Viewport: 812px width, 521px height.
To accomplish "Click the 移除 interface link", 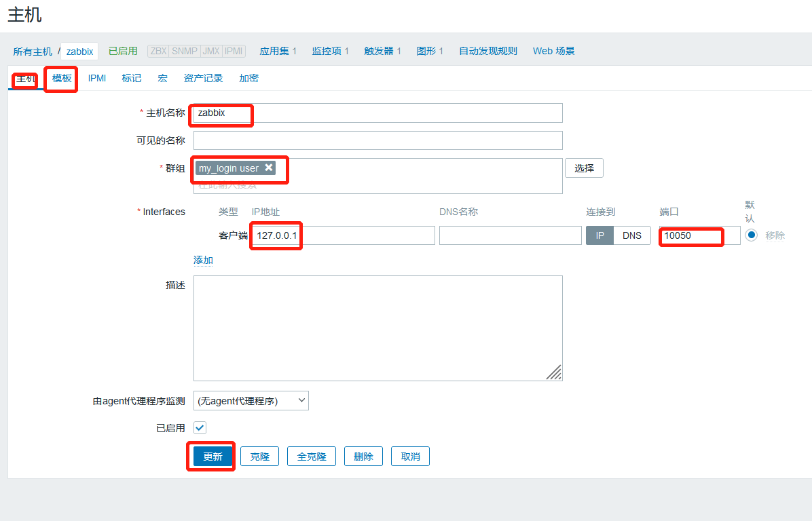I will [775, 235].
